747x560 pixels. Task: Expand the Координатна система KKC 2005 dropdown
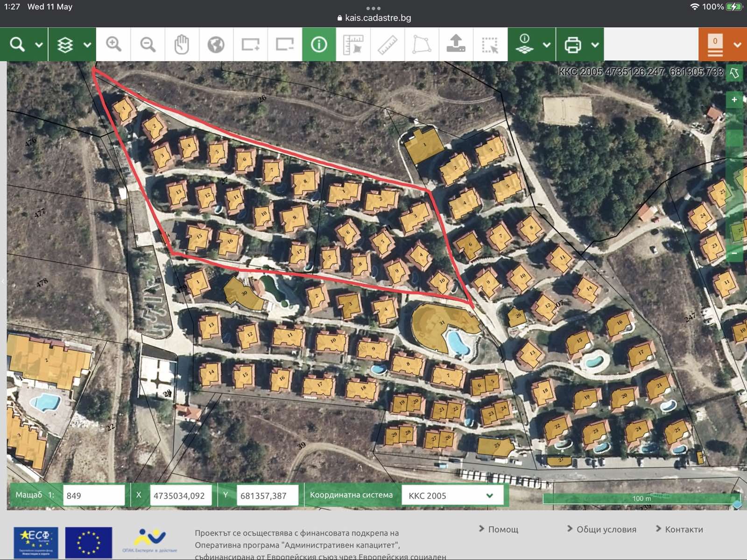point(489,496)
